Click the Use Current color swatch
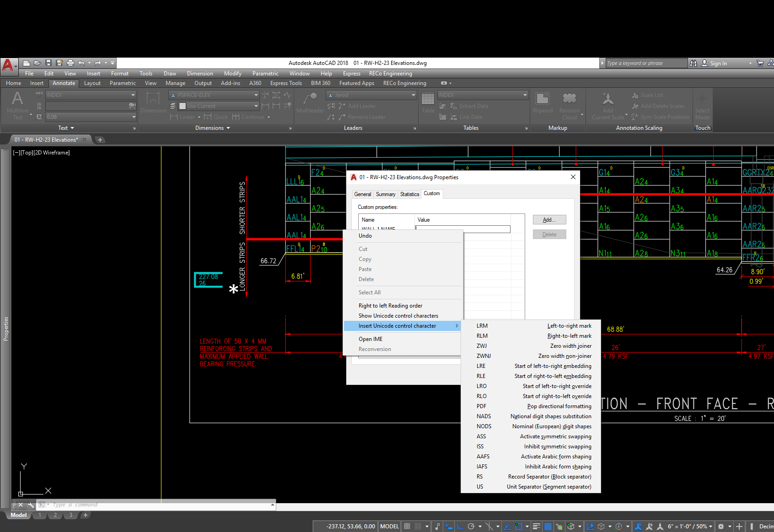The width and height of the screenshot is (774, 532). point(182,106)
